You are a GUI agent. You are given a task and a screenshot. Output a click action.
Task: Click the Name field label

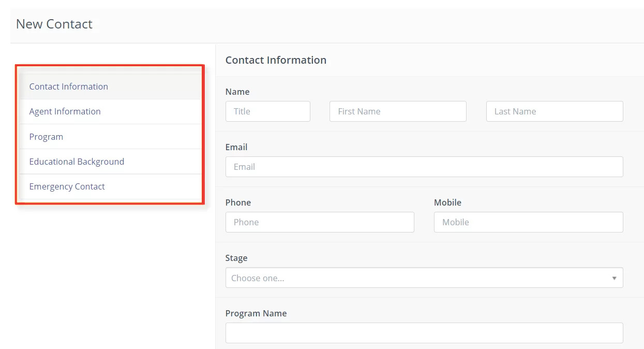pyautogui.click(x=237, y=92)
